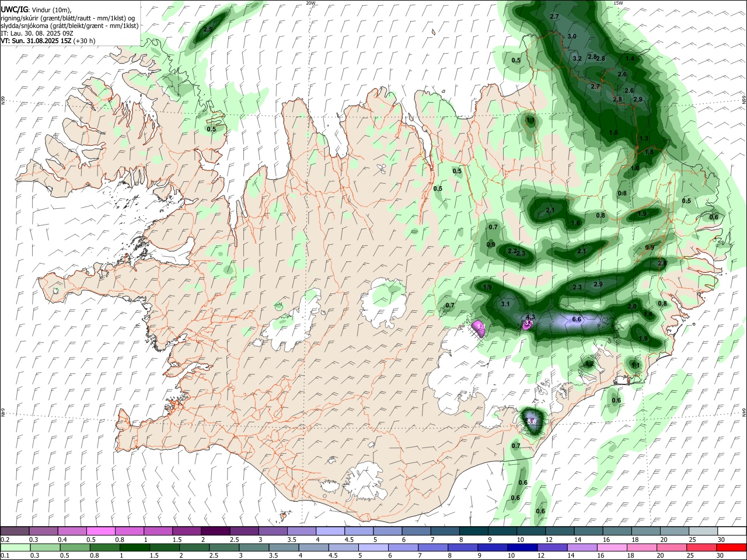
Task: Click the 30 bright red swatch in bottom legend row
Action: point(731,547)
